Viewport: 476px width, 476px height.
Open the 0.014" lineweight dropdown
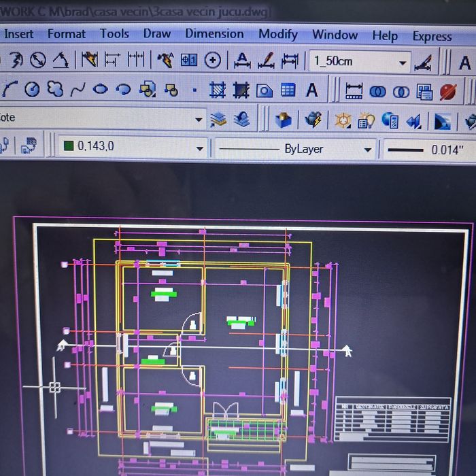click(x=428, y=150)
